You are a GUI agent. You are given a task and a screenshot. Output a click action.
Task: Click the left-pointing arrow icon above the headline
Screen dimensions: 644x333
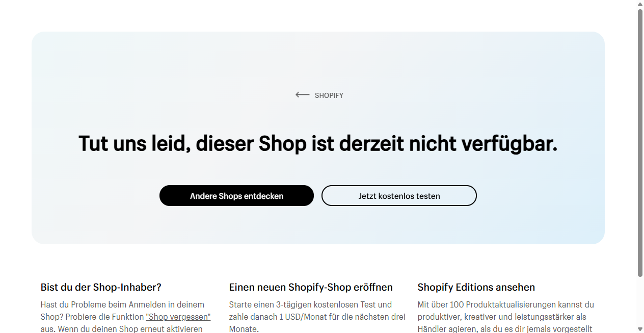click(302, 95)
